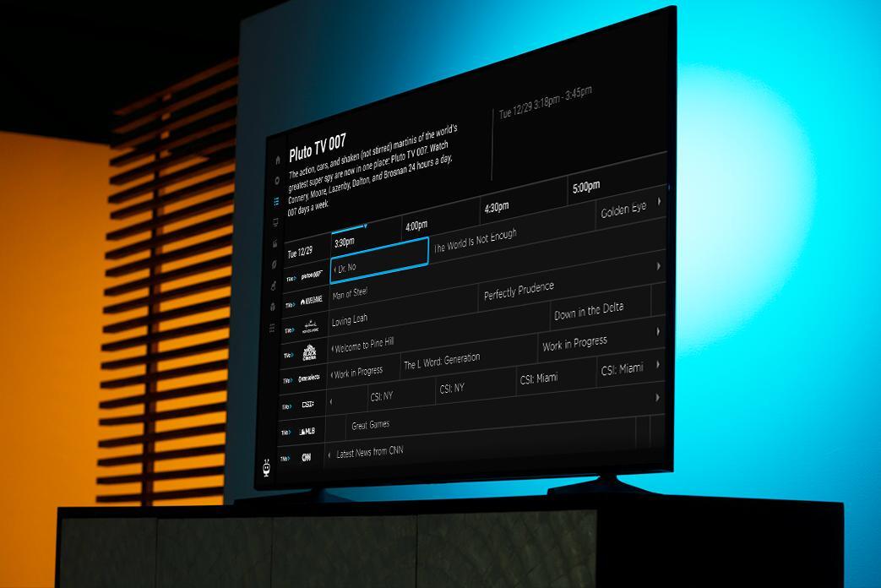The height and width of the screenshot is (588, 881).
Task: Choose the CSI channel logo
Action: pyautogui.click(x=308, y=405)
